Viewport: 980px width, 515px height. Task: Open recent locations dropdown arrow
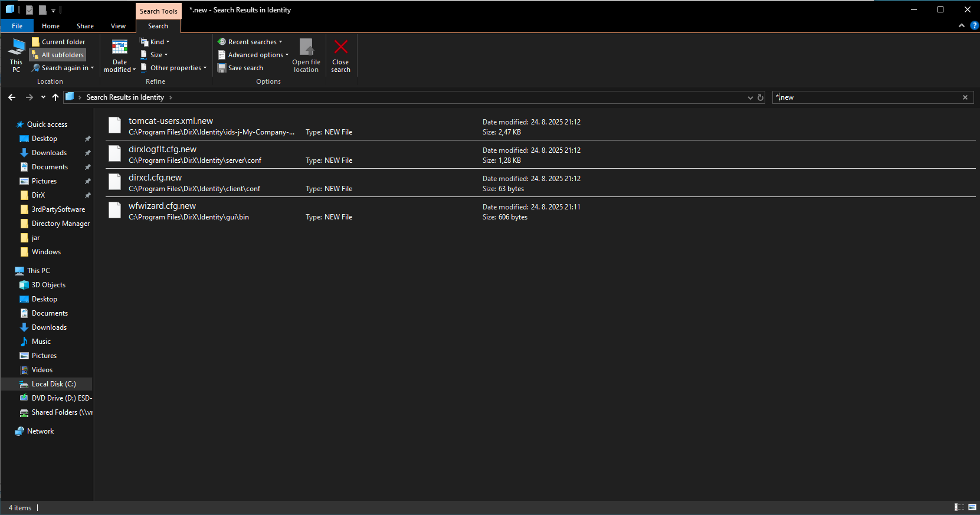[x=43, y=97]
